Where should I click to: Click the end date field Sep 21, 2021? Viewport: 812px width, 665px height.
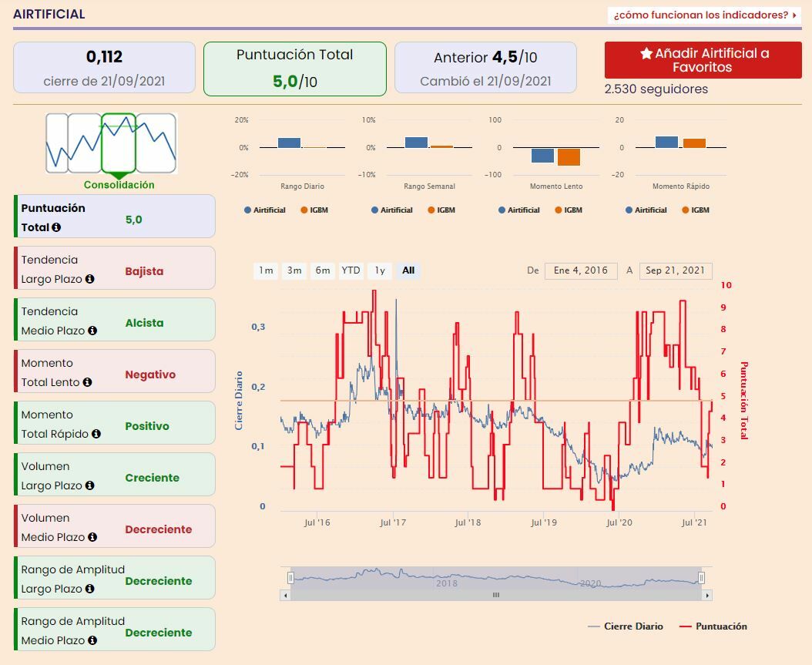676,271
